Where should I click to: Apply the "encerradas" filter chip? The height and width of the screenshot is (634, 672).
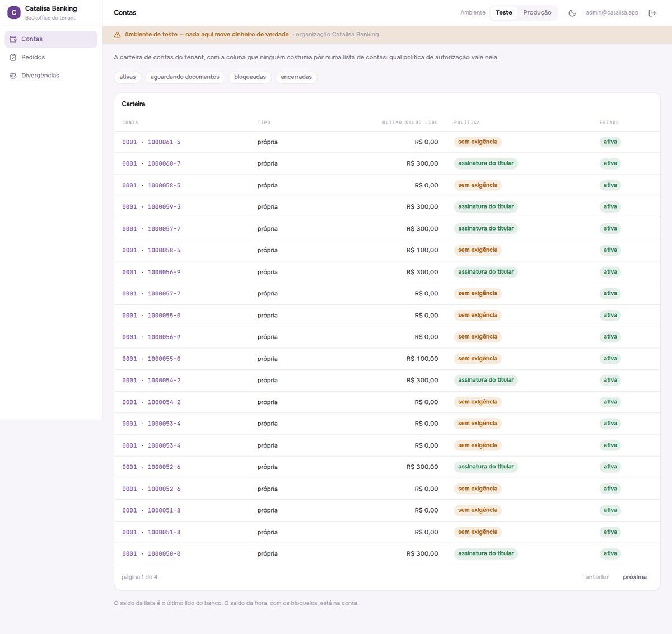tap(296, 77)
